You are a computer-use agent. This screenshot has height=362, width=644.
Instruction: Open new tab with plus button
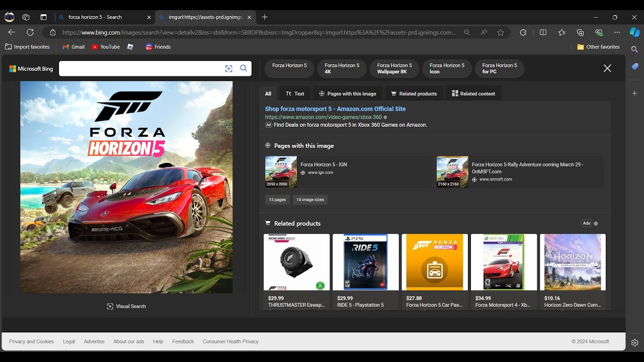(265, 17)
